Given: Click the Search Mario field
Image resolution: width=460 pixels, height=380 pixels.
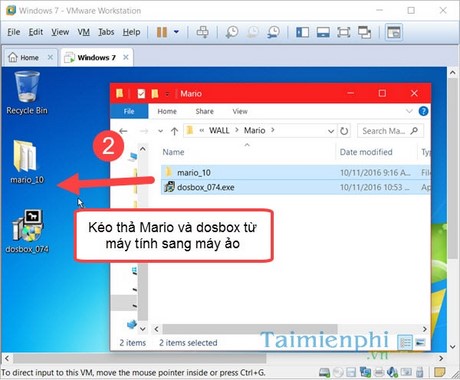Looking at the screenshot, I should [390, 131].
